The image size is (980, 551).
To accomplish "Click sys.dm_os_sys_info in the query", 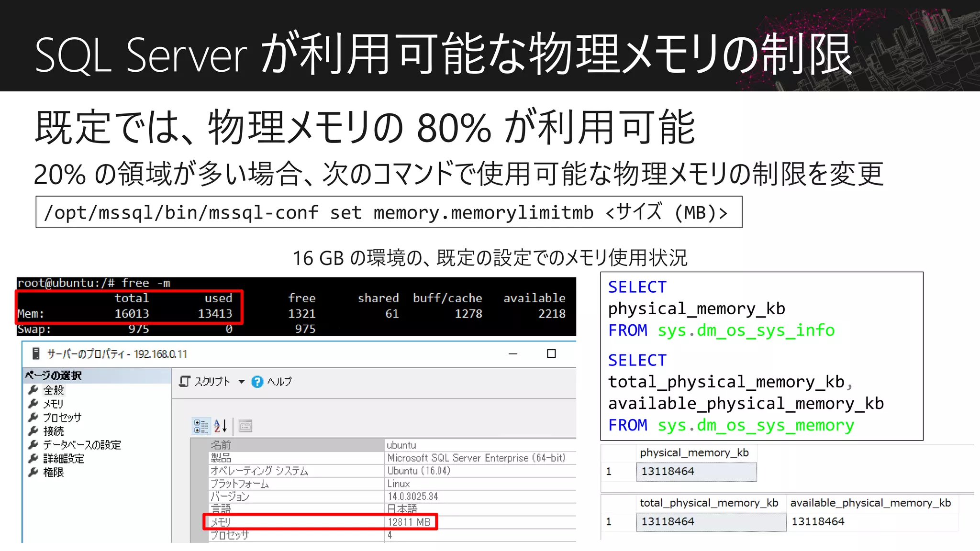I will pos(746,331).
